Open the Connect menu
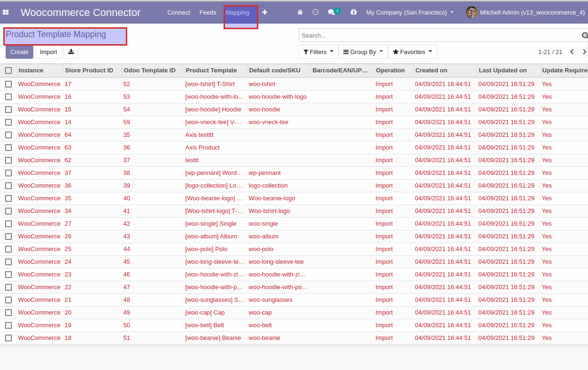The height and width of the screenshot is (370, 588). (178, 13)
